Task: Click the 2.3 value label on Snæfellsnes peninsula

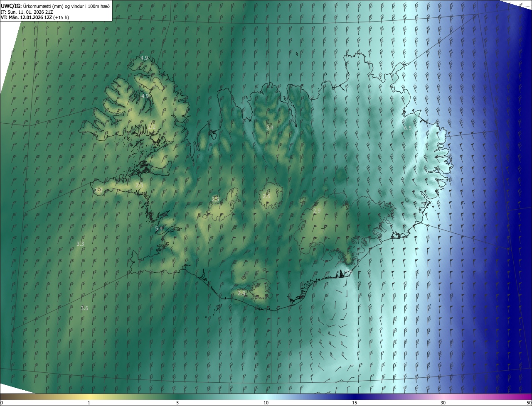Action: pyautogui.click(x=139, y=184)
